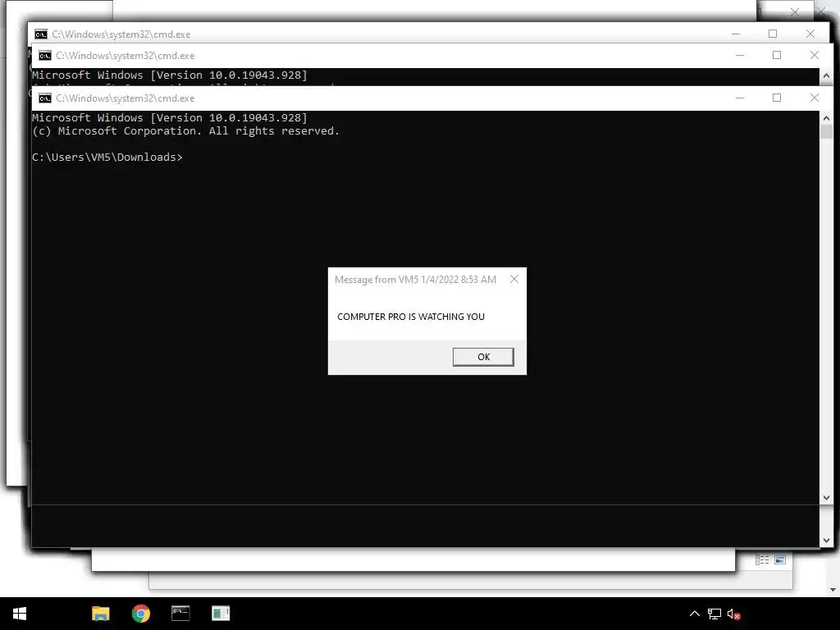840x630 pixels.
Task: Close the middle cmd.exe window
Action: tap(815, 55)
